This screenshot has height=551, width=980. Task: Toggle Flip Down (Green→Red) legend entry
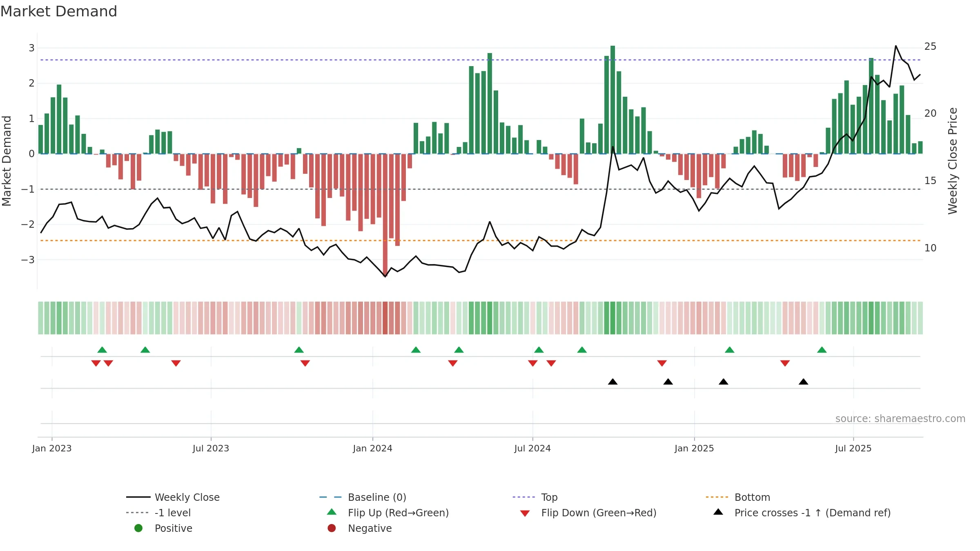[588, 513]
